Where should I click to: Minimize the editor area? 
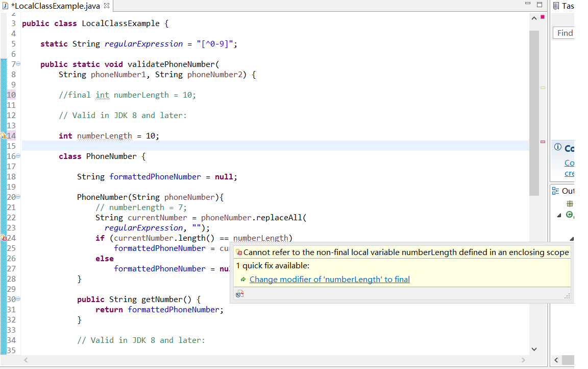[528, 4]
